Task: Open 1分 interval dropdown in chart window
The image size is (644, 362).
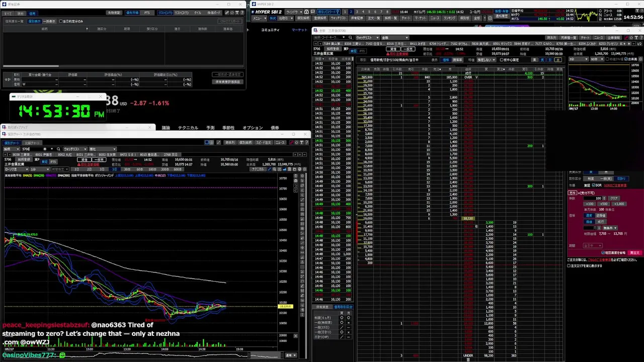Action: coord(39,169)
